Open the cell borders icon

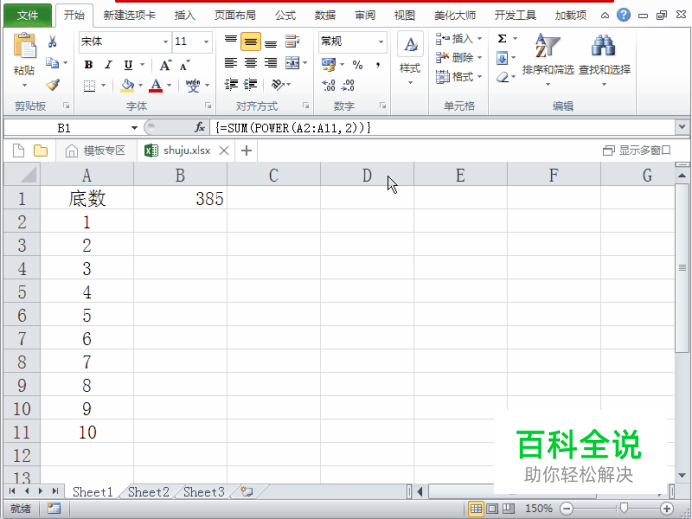click(x=90, y=85)
